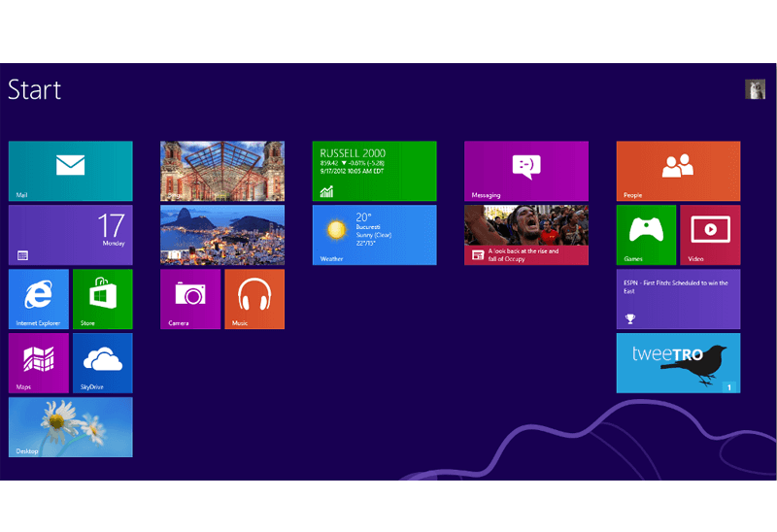The height and width of the screenshot is (532, 777).
Task: Launch Internet Explorer tile
Action: click(x=39, y=299)
